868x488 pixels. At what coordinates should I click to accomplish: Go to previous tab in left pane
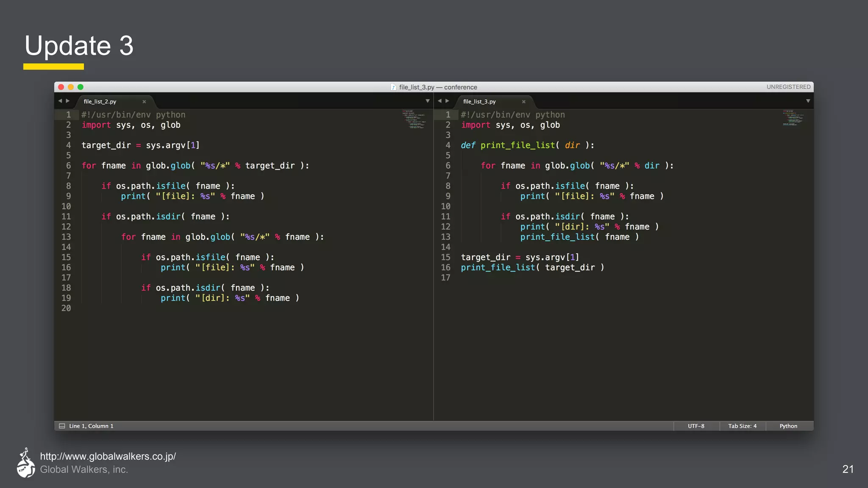(x=60, y=101)
